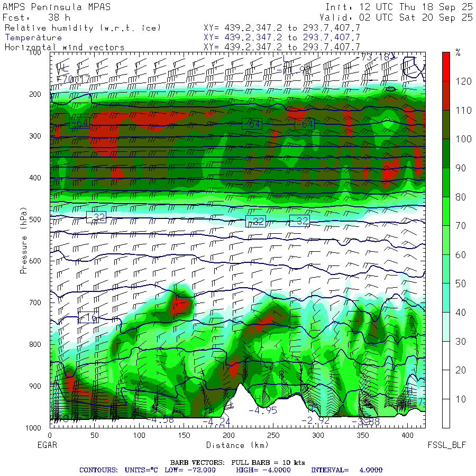The width and height of the screenshot is (476, 476).
Task: Click the pale cyan 30–40% colorbar segment
Action: (x=446, y=327)
